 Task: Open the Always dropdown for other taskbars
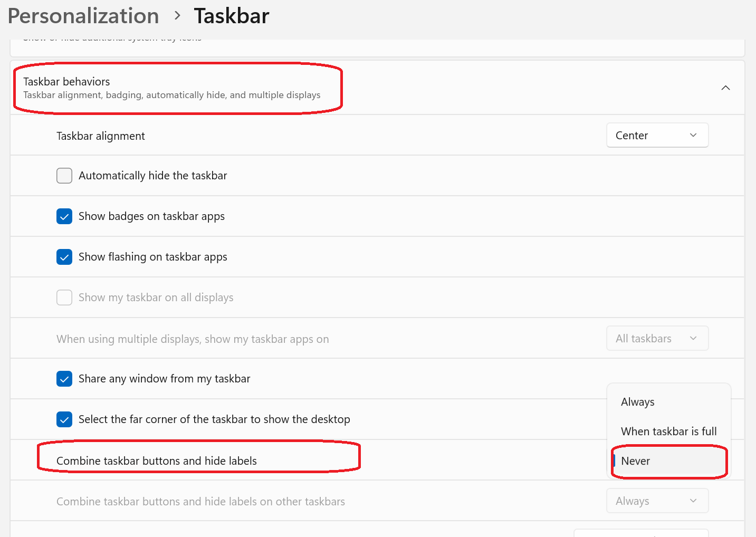click(x=657, y=501)
